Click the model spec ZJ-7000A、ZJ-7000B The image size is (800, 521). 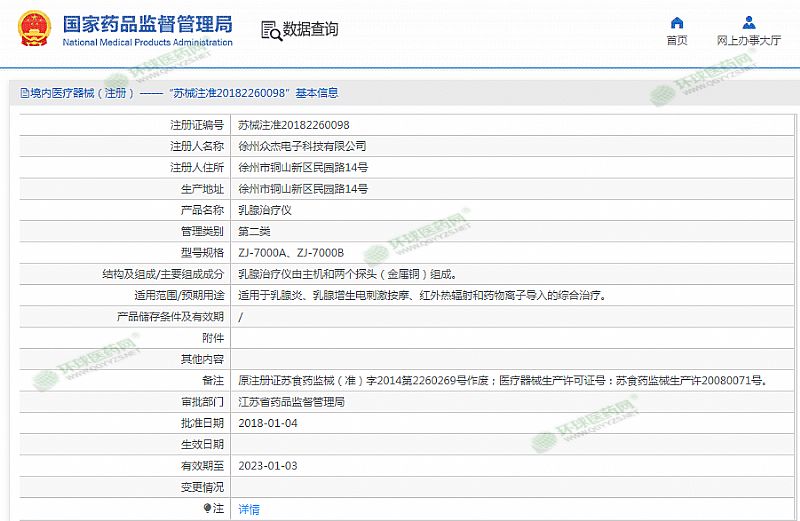[x=291, y=253]
